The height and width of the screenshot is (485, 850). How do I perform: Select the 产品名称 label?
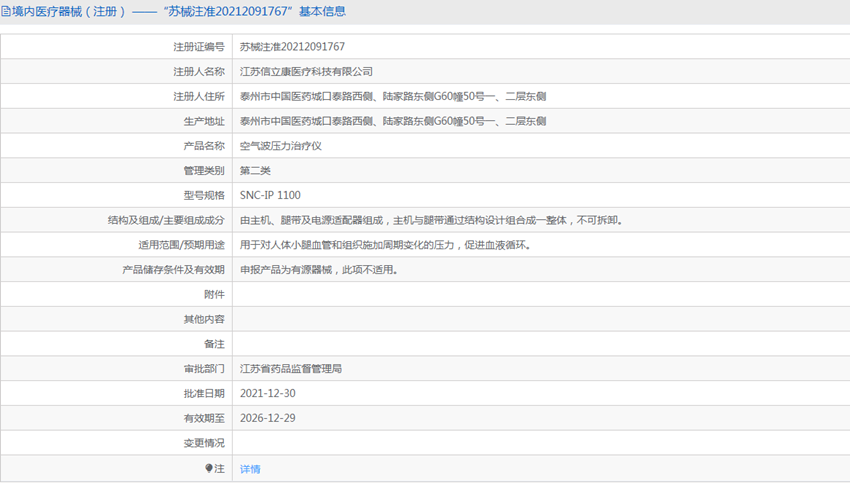pyautogui.click(x=204, y=146)
